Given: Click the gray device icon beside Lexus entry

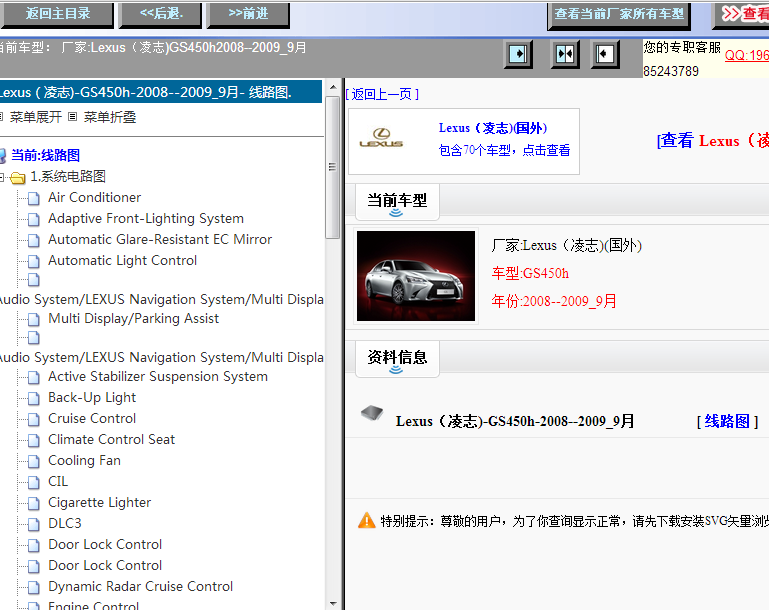Looking at the screenshot, I should click(372, 413).
